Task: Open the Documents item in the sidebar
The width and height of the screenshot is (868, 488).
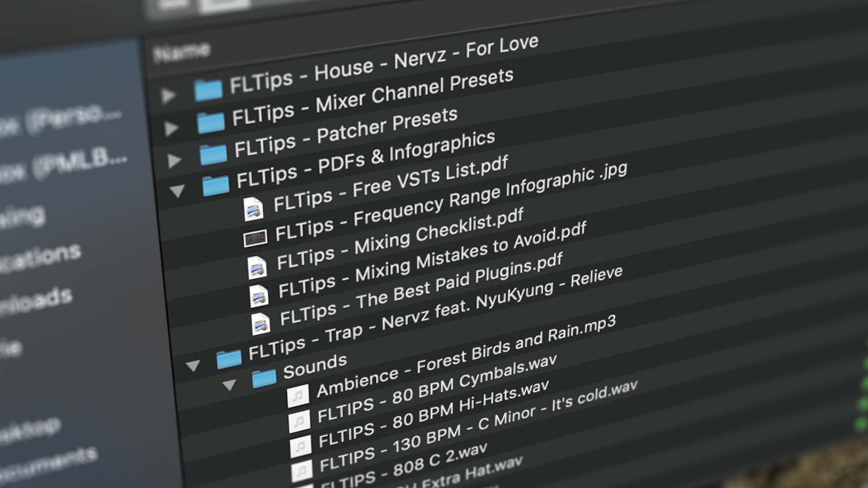Action: pos(48,464)
